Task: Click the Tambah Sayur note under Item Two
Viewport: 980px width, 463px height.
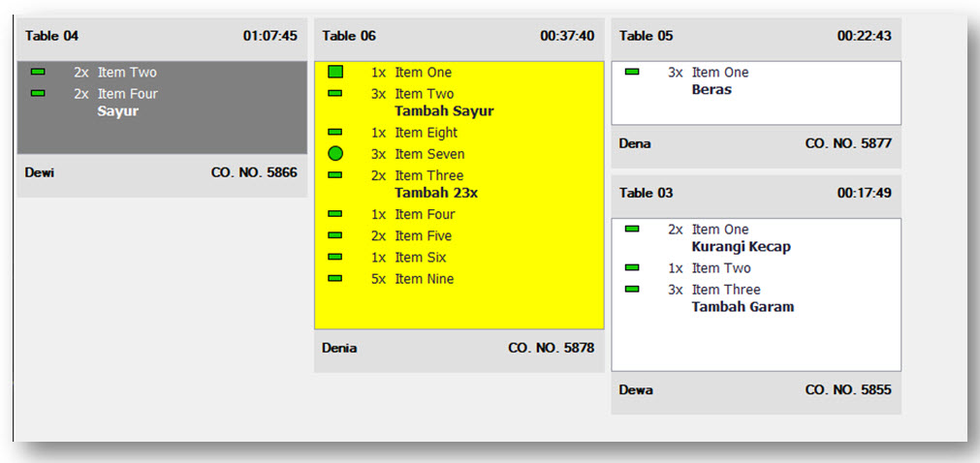Action: pos(444,111)
